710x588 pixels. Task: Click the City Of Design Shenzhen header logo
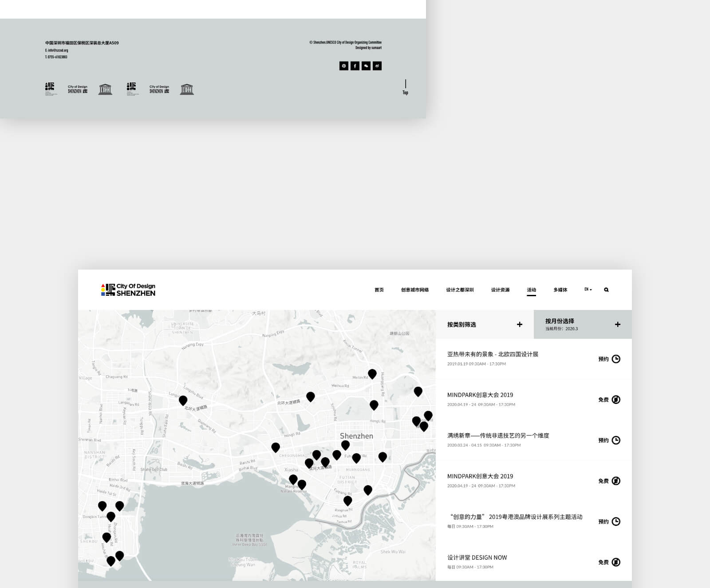pyautogui.click(x=128, y=290)
